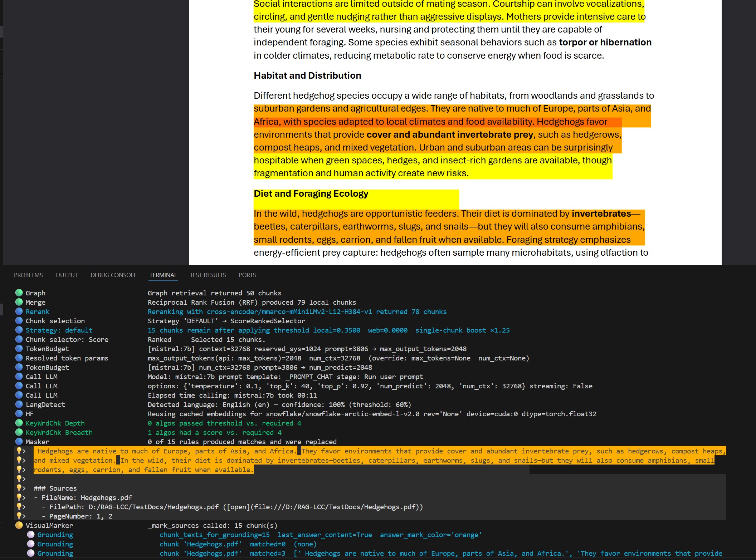This screenshot has width=756, height=560.
Task: Click 'Detected language: English (en)' line
Action: coord(279,404)
